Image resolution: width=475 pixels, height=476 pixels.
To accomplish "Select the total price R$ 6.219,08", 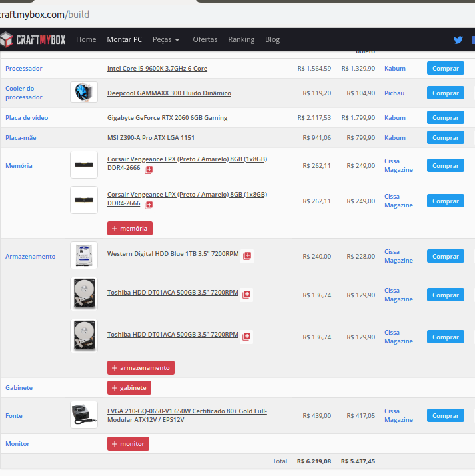I will click(314, 461).
